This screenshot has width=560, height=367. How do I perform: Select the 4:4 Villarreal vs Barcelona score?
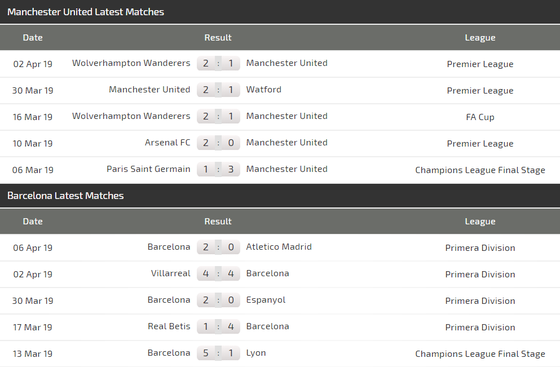point(218,273)
